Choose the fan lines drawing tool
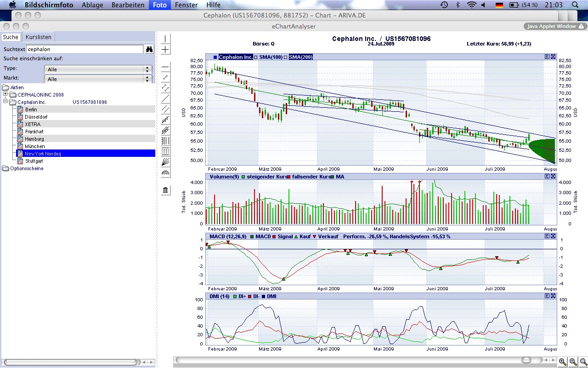Viewport: 588px width, 368px height. click(166, 161)
